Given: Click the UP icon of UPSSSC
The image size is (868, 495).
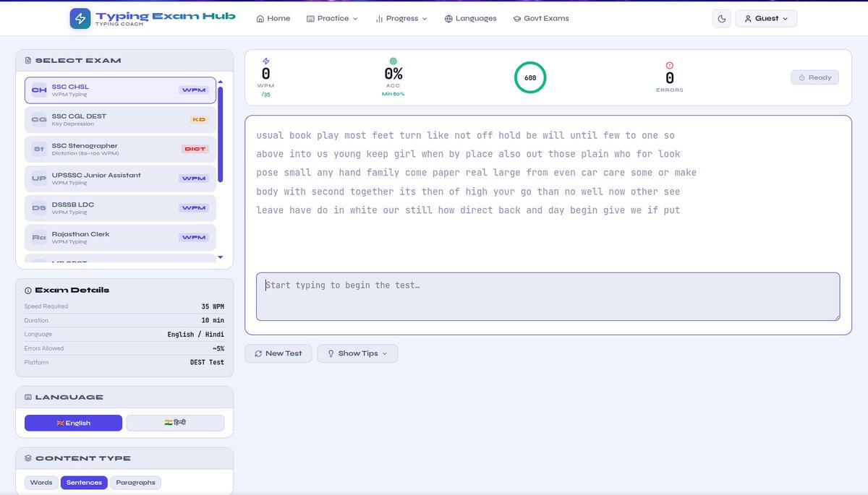Looking at the screenshot, I should coord(39,178).
